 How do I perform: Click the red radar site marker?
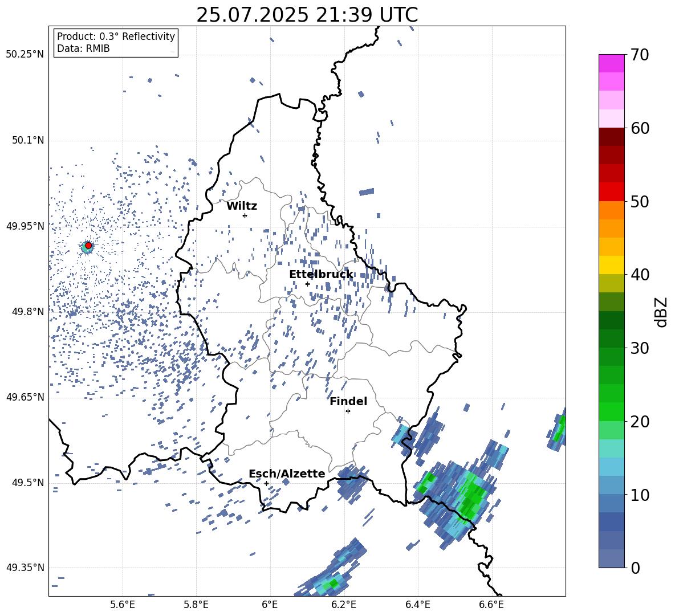[88, 245]
